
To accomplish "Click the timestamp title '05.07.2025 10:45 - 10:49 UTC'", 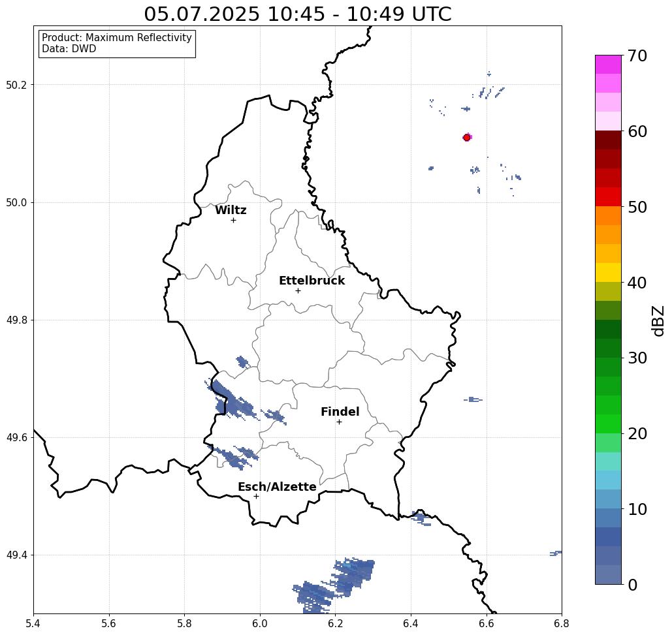I will [297, 14].
